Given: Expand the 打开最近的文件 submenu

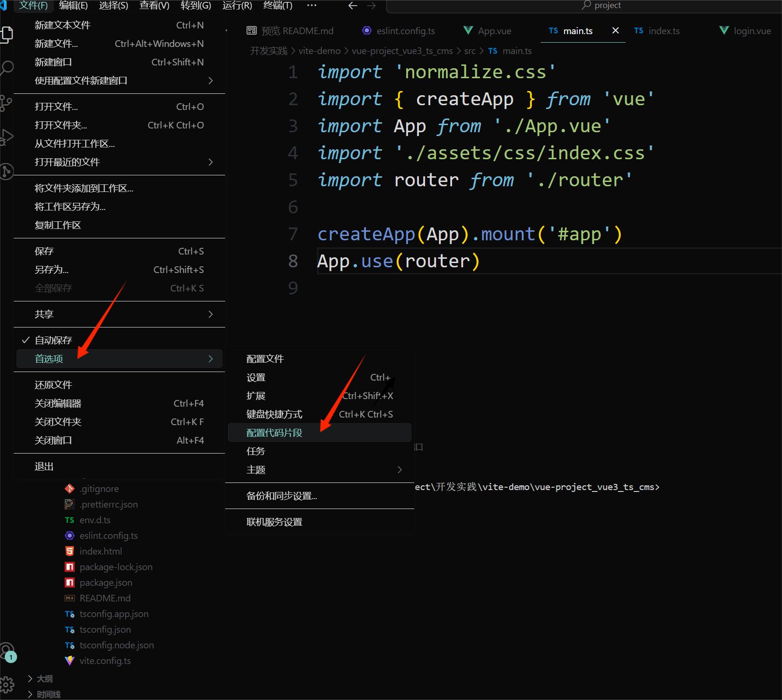Looking at the screenshot, I should 67,162.
